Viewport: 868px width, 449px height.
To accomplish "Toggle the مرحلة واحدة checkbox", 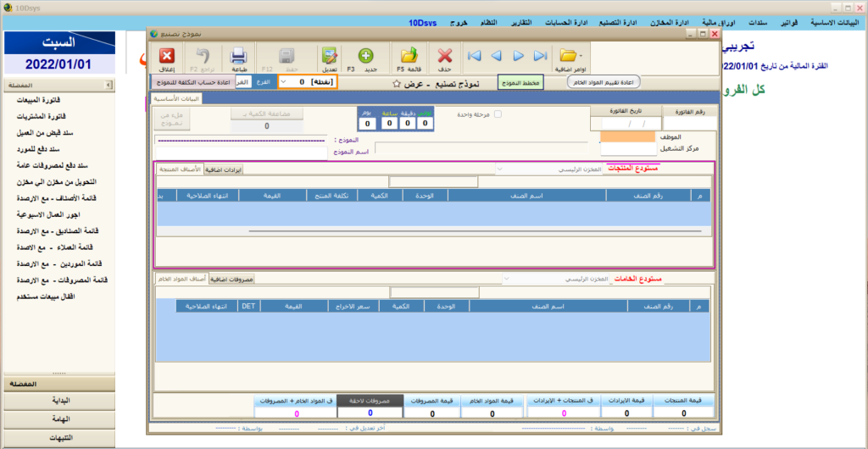I will point(498,114).
